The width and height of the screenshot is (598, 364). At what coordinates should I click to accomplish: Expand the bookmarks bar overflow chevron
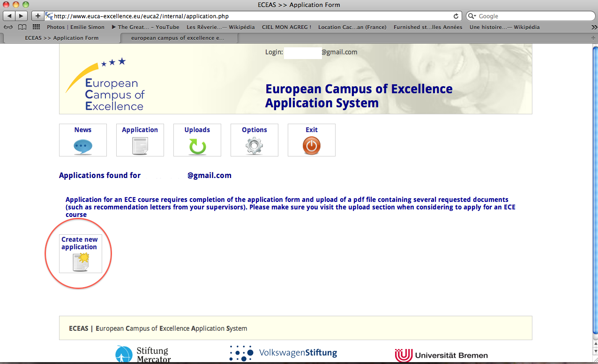point(594,27)
